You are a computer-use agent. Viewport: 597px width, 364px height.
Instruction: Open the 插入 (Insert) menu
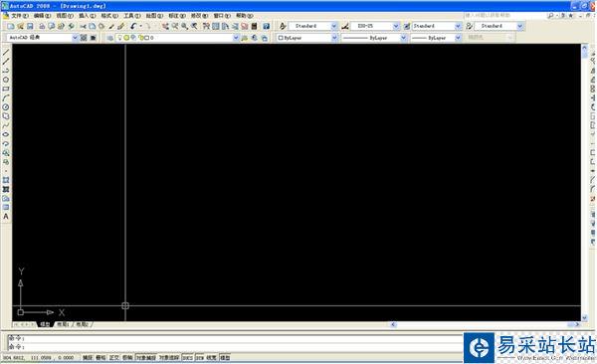[87, 16]
